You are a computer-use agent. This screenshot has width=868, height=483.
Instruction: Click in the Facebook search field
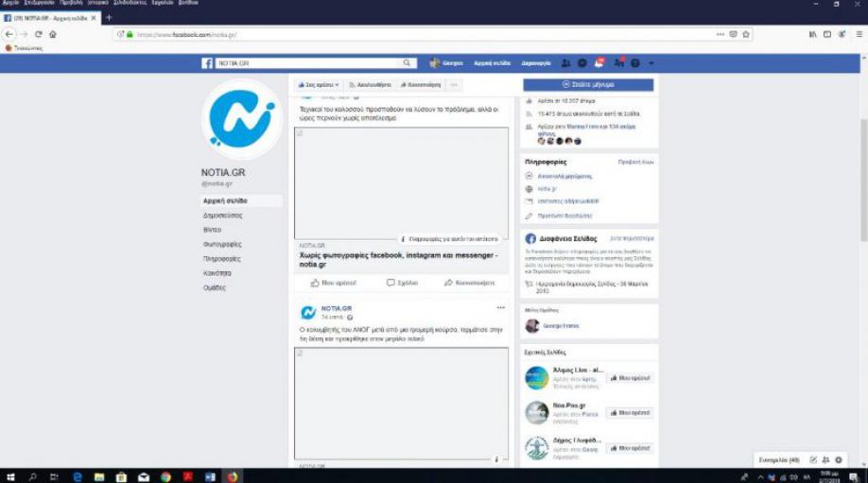coord(312,63)
